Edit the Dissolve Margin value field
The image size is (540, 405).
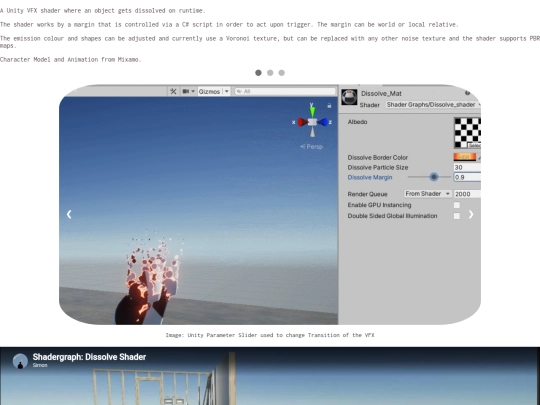click(x=467, y=177)
